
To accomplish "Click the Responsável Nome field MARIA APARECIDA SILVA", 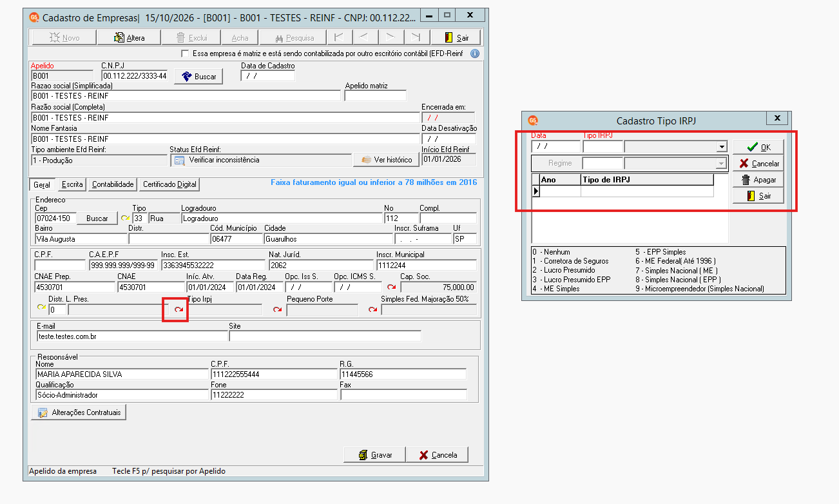I will click(x=122, y=374).
